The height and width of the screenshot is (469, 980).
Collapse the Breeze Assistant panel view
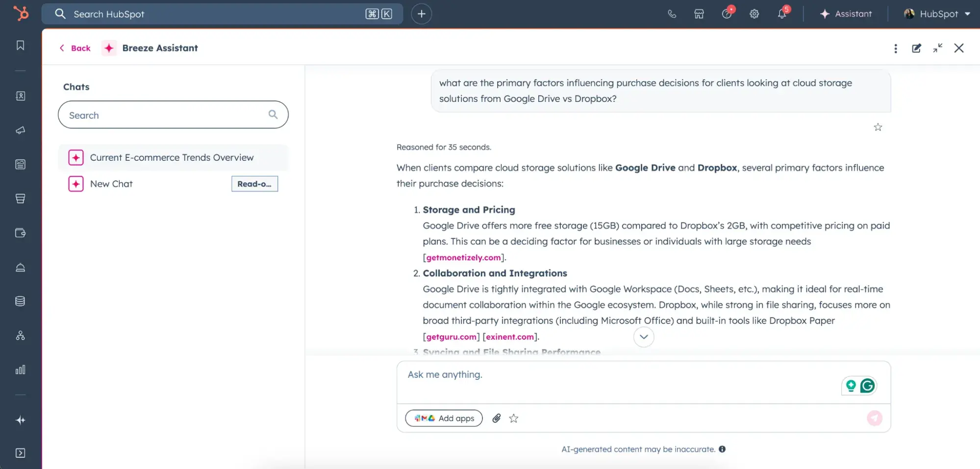click(x=937, y=48)
